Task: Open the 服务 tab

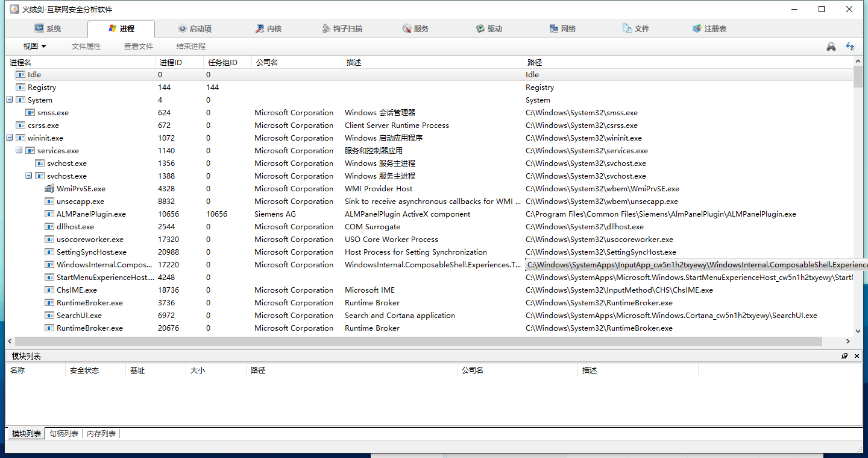Action: click(x=415, y=28)
